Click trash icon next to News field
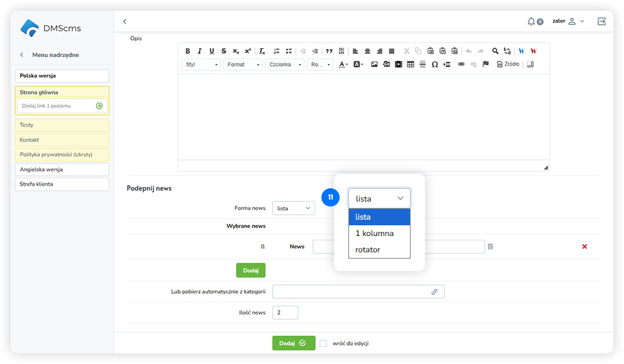624x364 pixels. (490, 247)
